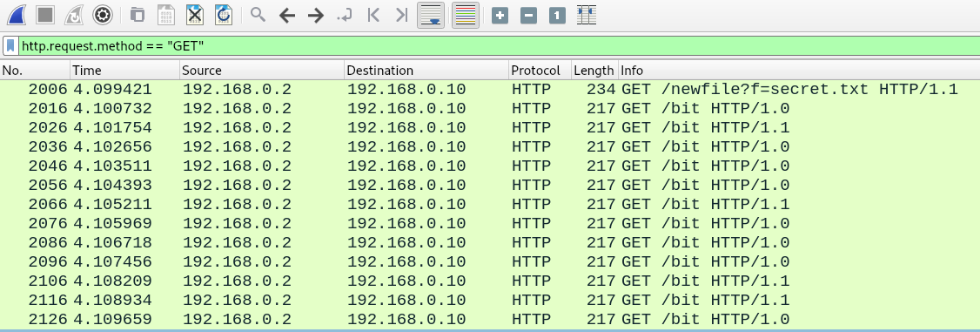Select packet number 2076
Screen dimensions: 980x332
tap(490, 224)
